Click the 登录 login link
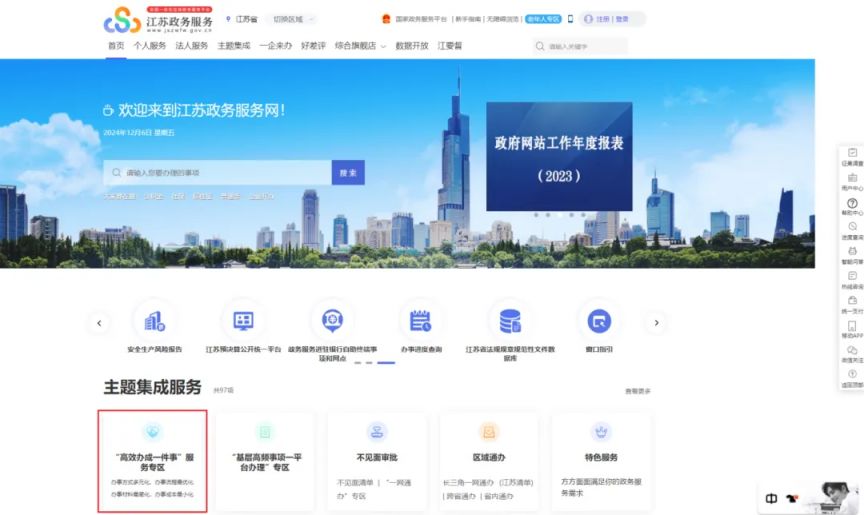This screenshot has height=515, width=864. 622,19
